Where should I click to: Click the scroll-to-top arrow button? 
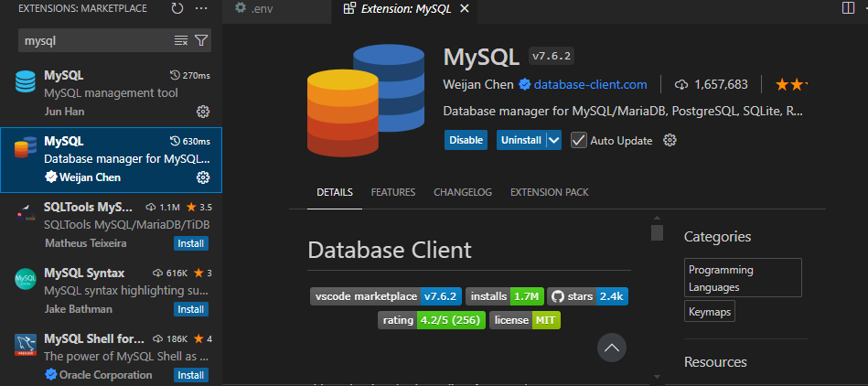click(x=612, y=348)
